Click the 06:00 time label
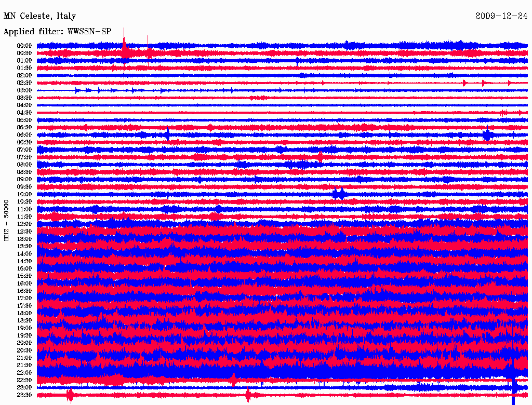 coord(24,135)
